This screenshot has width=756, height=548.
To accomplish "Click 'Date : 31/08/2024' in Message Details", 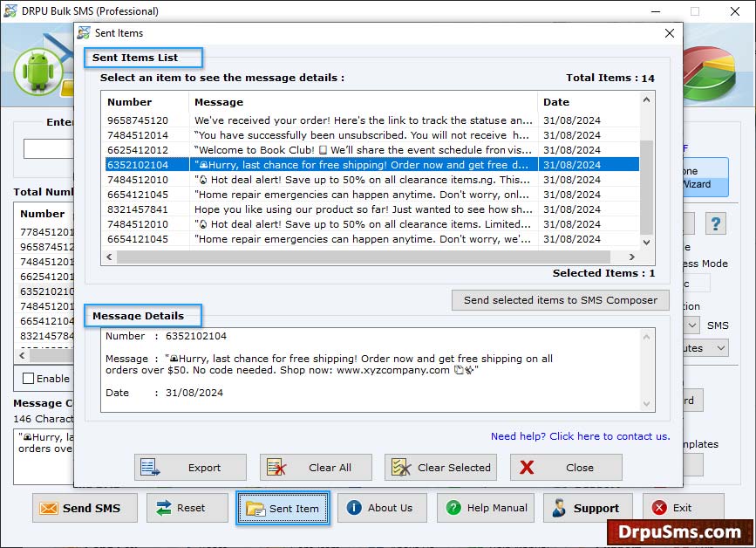I will tap(165, 393).
